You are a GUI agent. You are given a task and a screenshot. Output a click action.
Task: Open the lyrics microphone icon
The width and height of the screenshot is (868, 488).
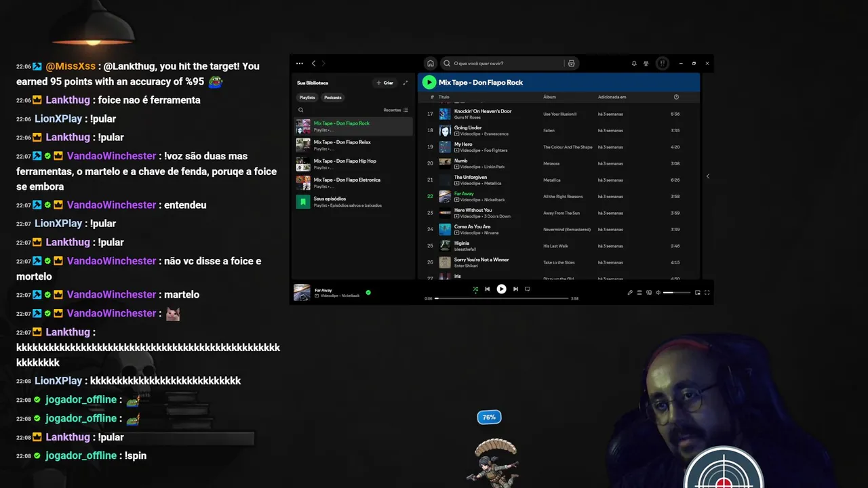tap(630, 293)
